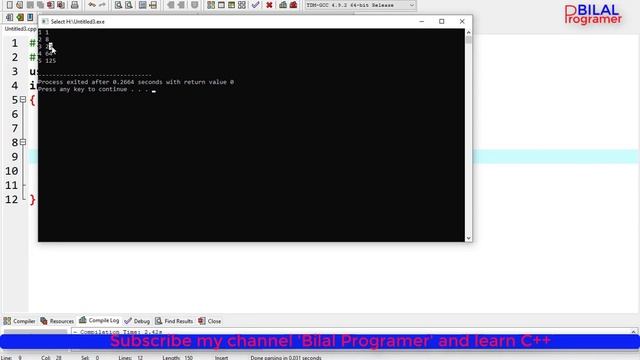
Task: Open Find with the magnifier icon
Action: pyautogui.click(x=118, y=5)
